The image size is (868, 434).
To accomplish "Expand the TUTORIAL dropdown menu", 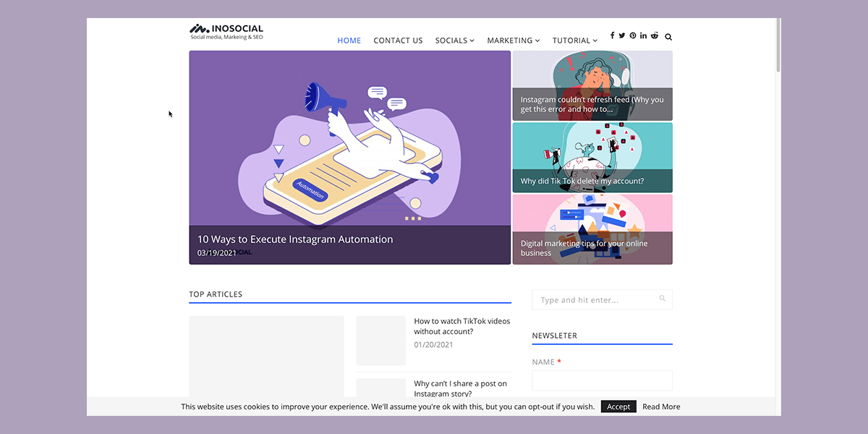I will pyautogui.click(x=575, y=41).
